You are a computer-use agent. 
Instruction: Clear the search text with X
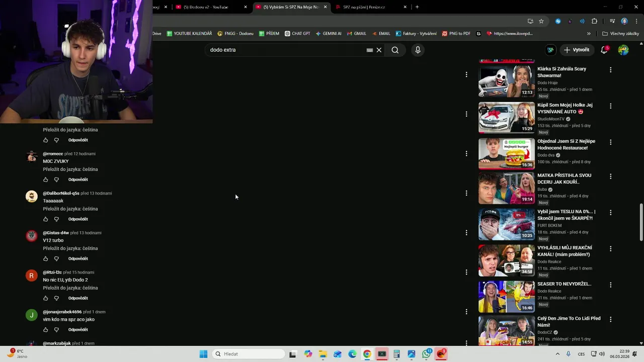(379, 50)
